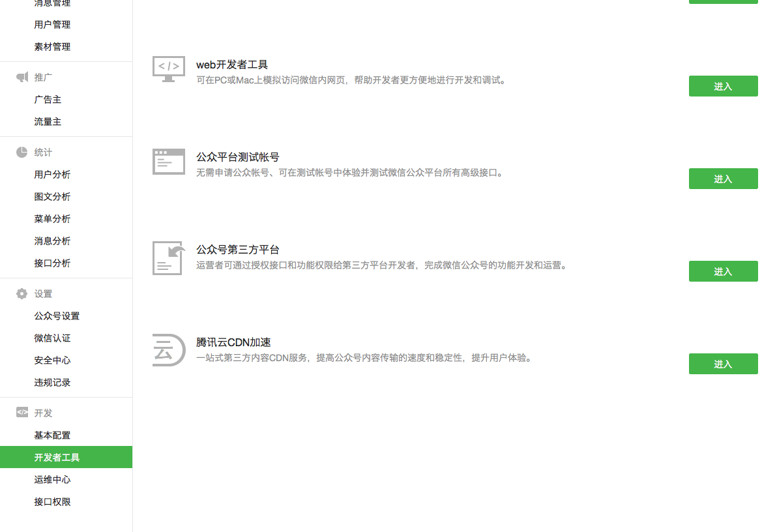The height and width of the screenshot is (532, 777).
Task: Open 用户分析 under 统计
Action: pyautogui.click(x=52, y=175)
